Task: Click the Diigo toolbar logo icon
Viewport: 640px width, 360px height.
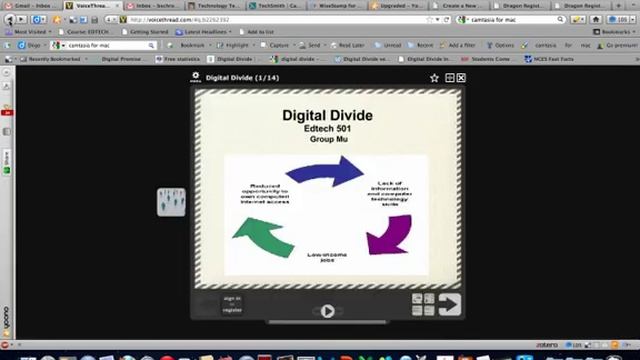Action: click(22, 45)
